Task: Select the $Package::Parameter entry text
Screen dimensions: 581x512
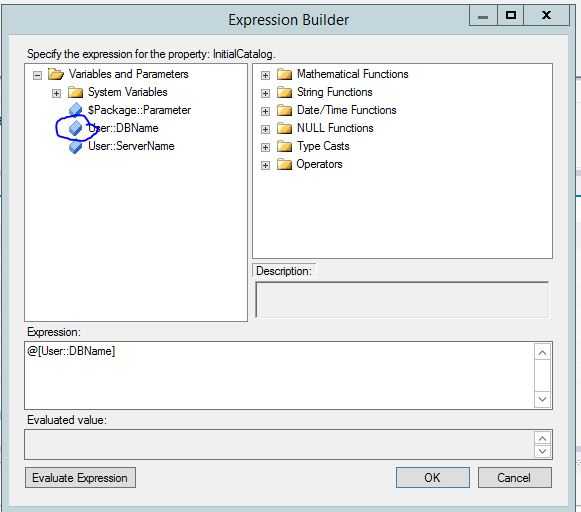Action: pos(139,110)
